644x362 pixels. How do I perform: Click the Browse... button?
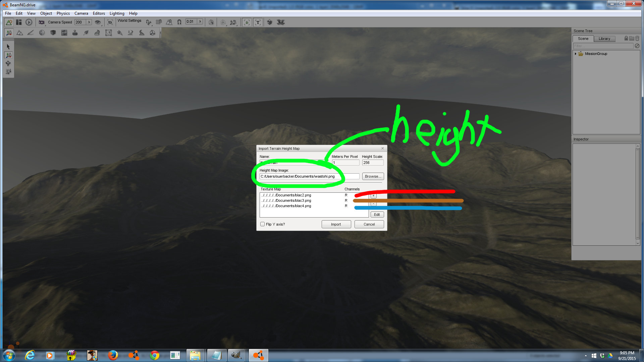pos(373,176)
